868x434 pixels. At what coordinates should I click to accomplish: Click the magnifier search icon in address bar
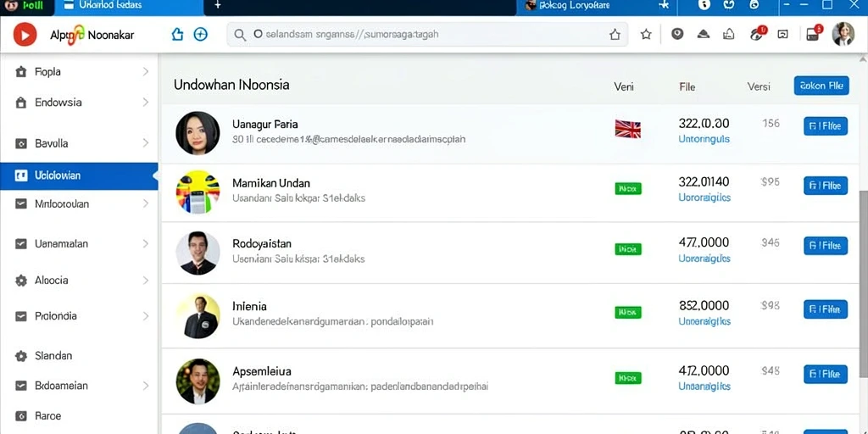click(240, 35)
